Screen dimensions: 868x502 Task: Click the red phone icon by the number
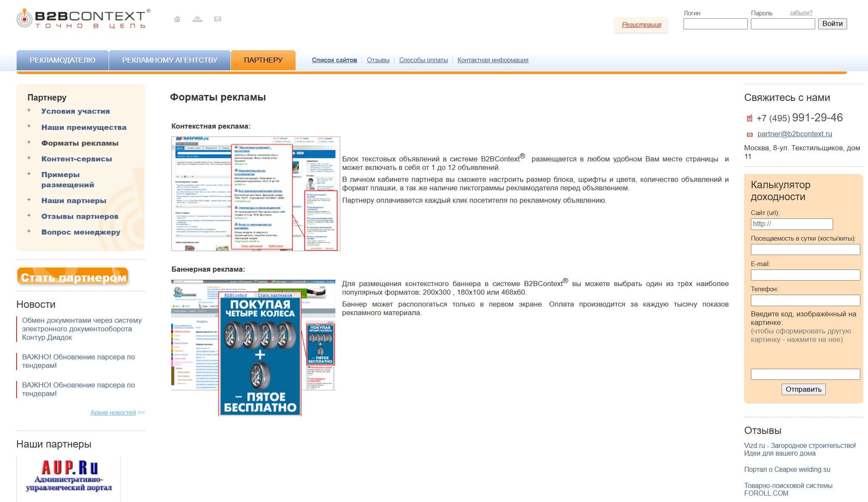[750, 118]
